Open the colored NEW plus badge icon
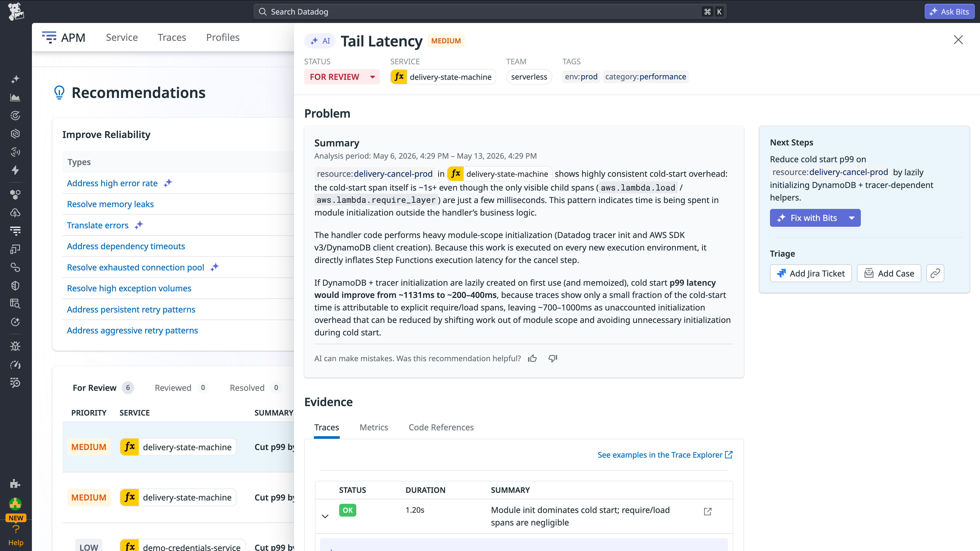 (15, 504)
